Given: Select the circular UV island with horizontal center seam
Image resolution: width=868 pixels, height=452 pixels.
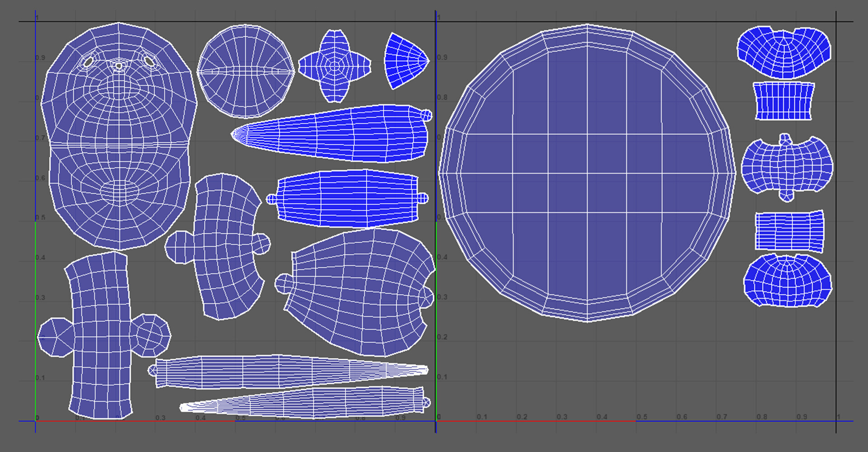Looking at the screenshot, I should click(245, 71).
